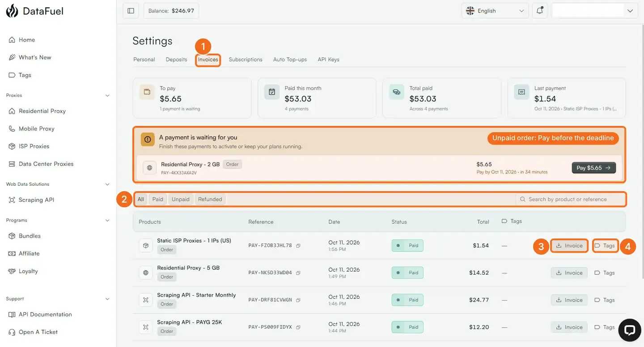The image size is (644, 347).
Task: Click the search by product or reference field
Action: click(570, 199)
